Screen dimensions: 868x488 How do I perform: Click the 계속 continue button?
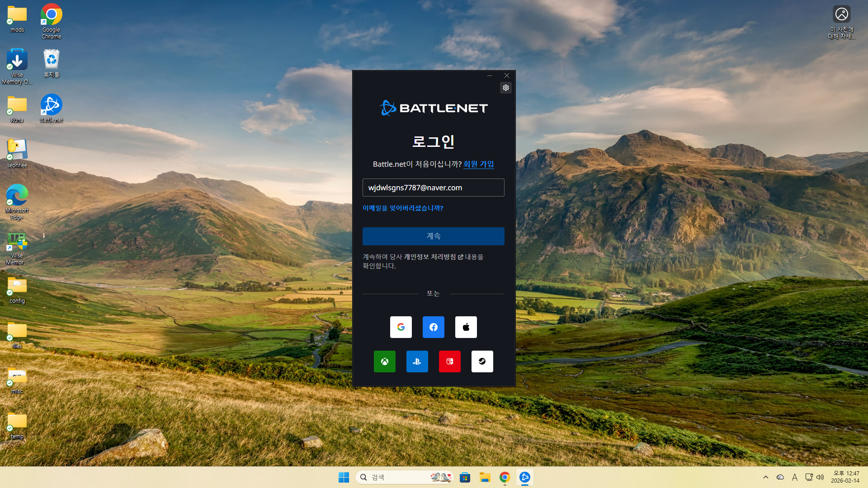(x=433, y=236)
